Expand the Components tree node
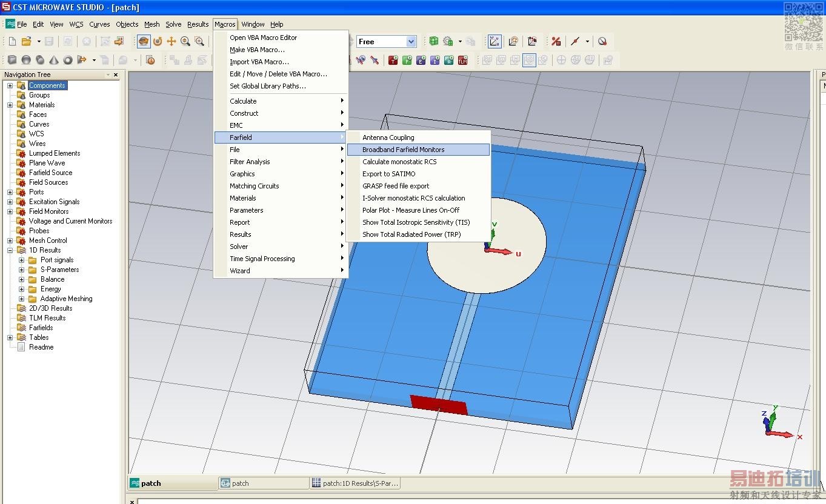 (10, 85)
